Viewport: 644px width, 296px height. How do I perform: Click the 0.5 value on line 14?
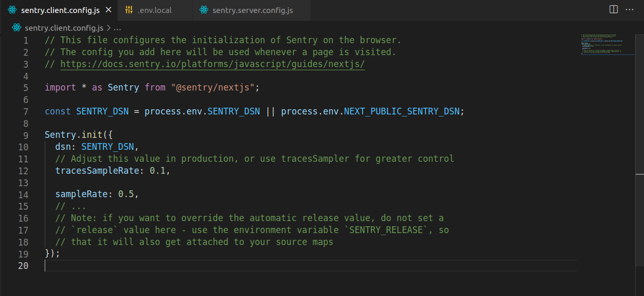(126, 195)
